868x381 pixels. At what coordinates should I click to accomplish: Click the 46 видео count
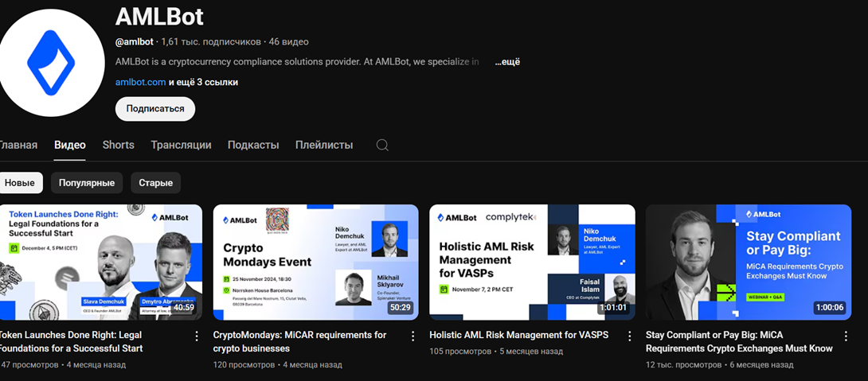pyautogui.click(x=288, y=42)
